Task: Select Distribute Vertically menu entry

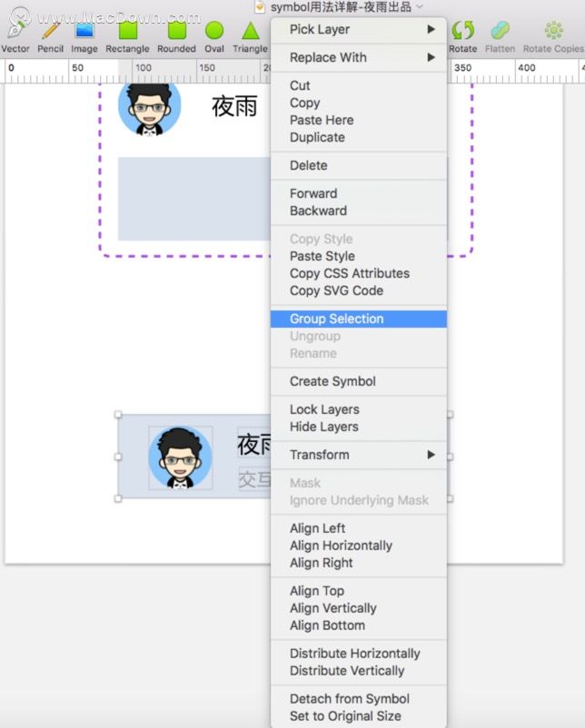Action: (359, 671)
